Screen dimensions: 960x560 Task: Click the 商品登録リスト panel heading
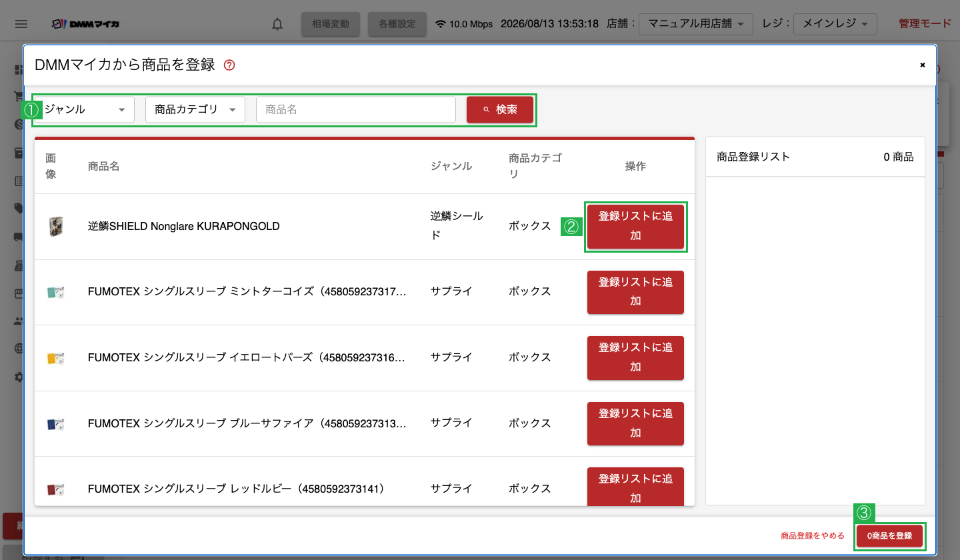click(753, 157)
